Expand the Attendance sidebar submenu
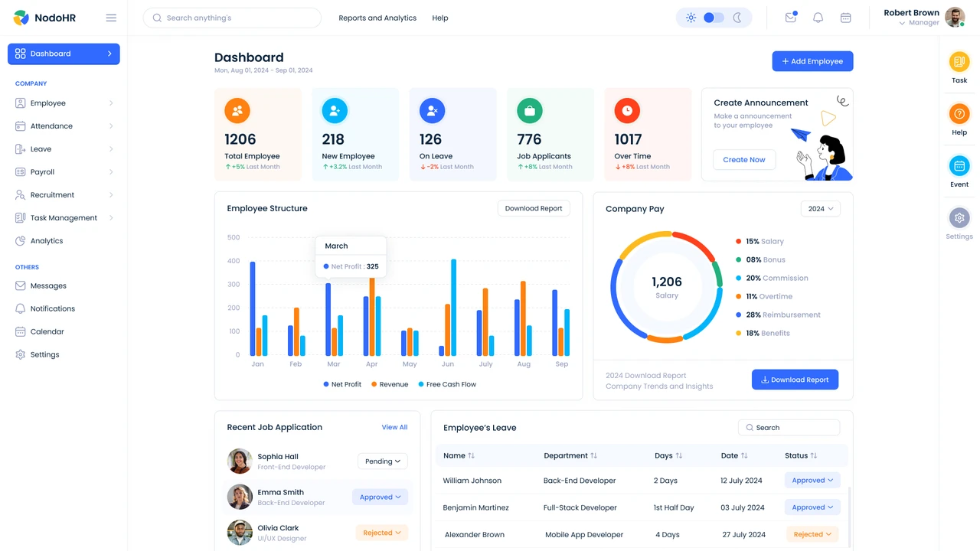Screen dimensions: 980x551 tap(111, 126)
